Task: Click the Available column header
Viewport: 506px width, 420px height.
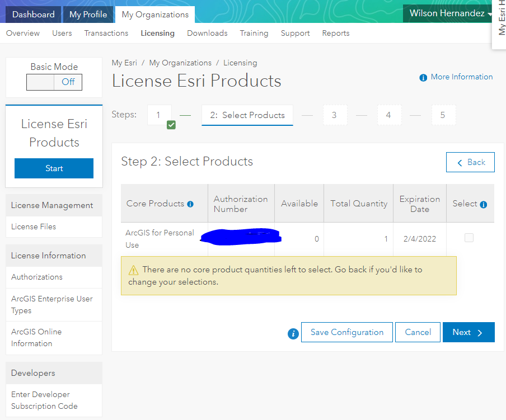Action: (299, 204)
